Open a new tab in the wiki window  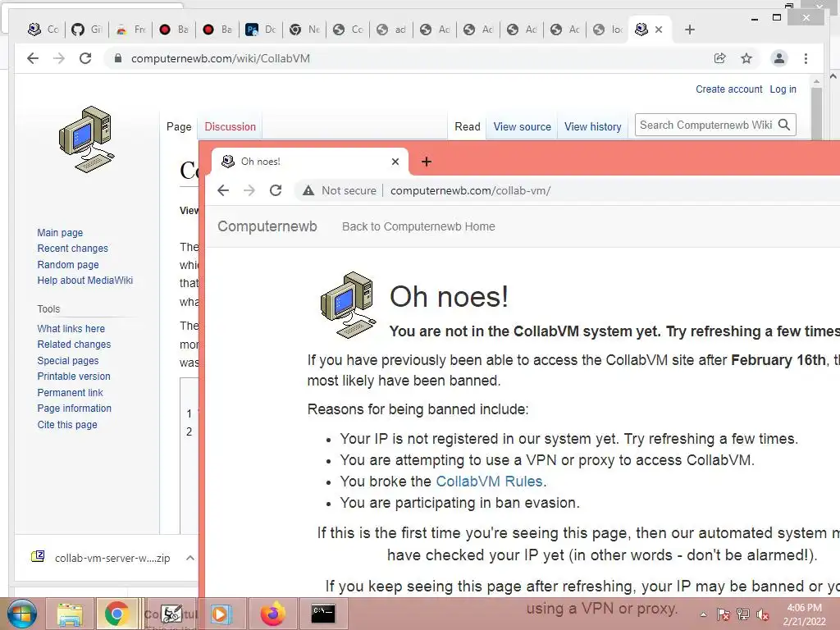690,30
